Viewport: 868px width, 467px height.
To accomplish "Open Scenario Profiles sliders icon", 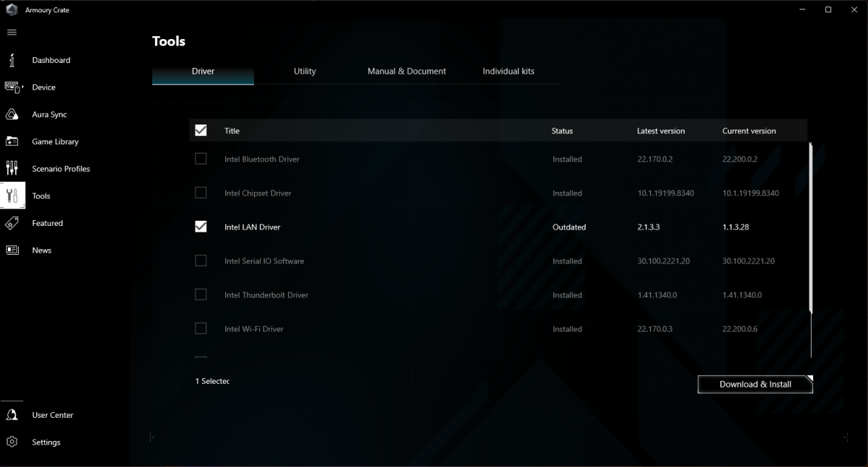I will coord(12,169).
